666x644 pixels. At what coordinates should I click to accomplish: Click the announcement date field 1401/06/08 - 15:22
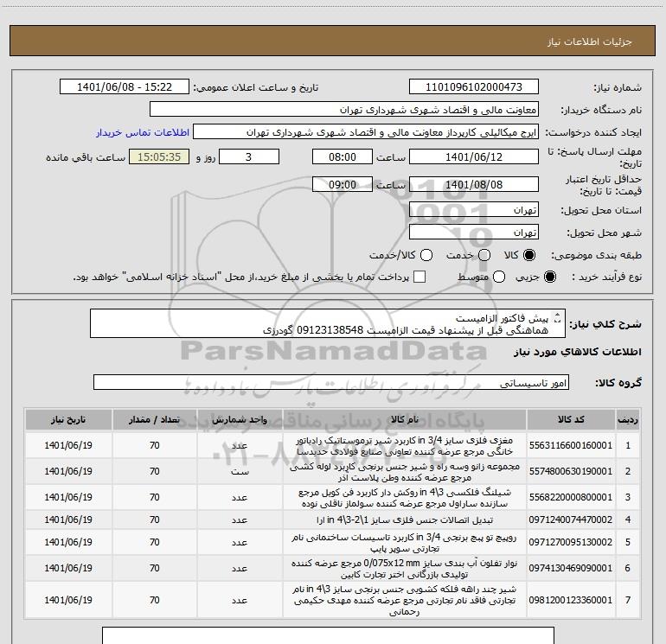coord(125,87)
